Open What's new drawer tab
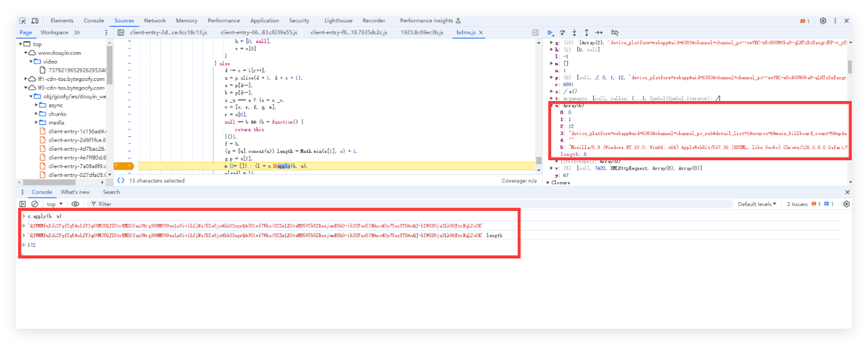868x345 pixels. pyautogui.click(x=75, y=192)
